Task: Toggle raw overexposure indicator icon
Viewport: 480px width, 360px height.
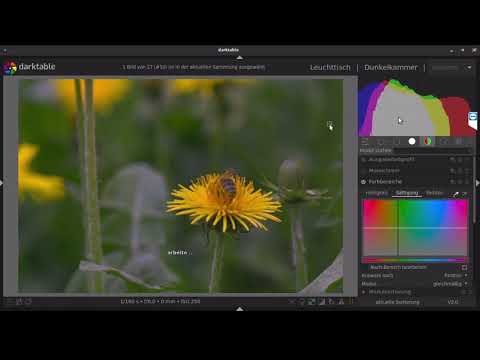Action: [312, 302]
